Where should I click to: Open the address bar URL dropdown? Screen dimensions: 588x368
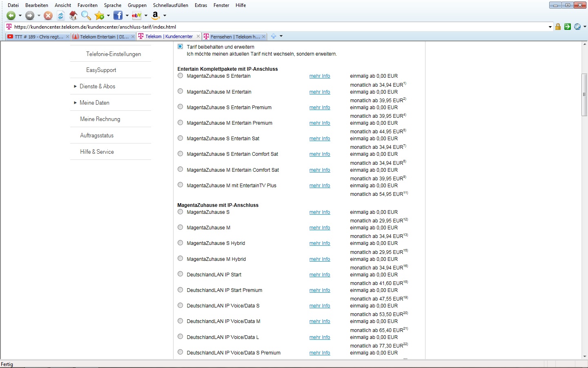coord(550,27)
